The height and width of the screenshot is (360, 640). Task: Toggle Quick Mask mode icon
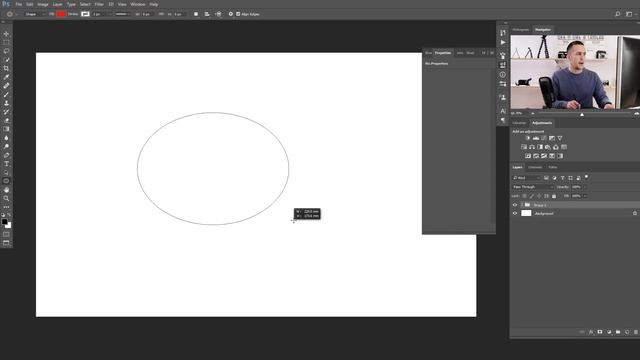(6, 234)
